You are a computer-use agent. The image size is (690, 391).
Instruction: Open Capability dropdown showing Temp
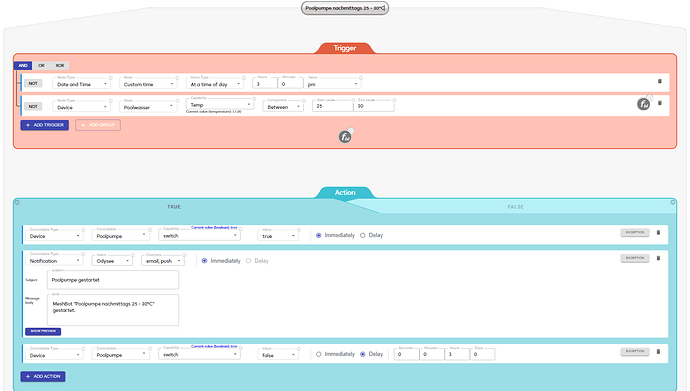tap(220, 105)
